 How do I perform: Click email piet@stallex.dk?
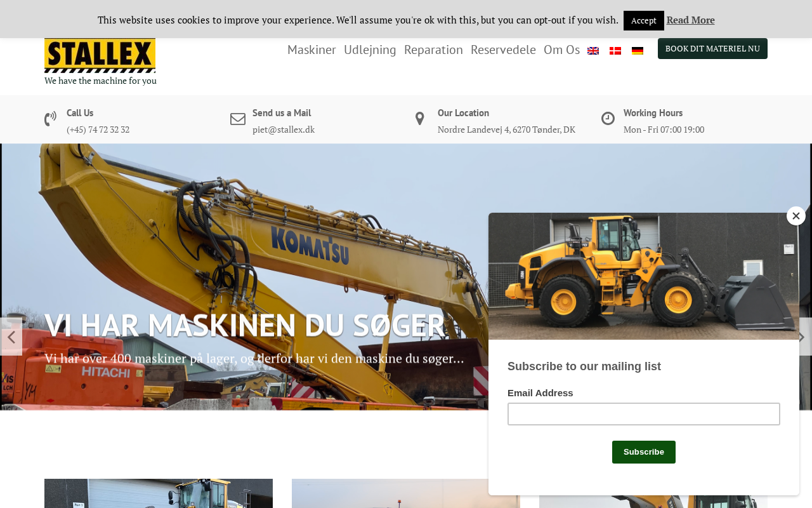point(284,130)
